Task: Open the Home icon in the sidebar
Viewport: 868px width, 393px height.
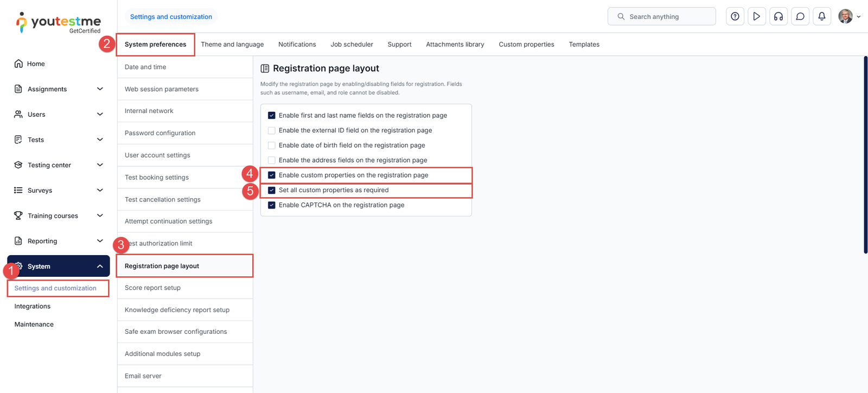Action: (19, 64)
